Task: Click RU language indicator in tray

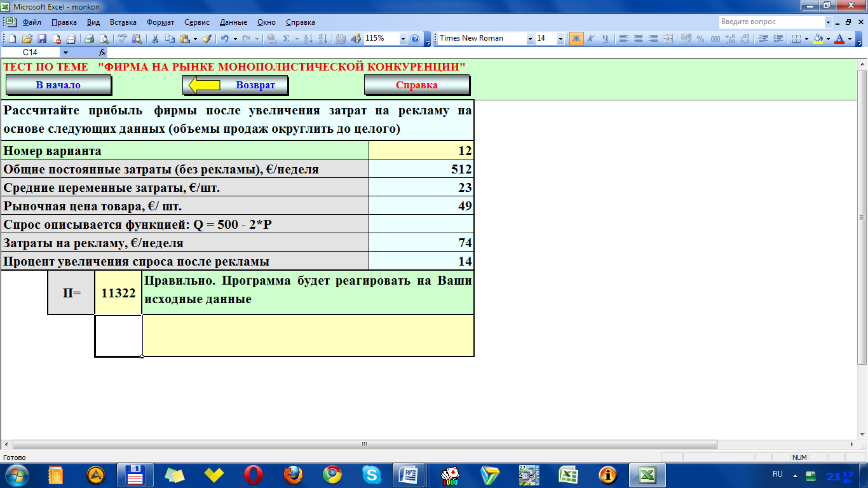Action: (778, 474)
